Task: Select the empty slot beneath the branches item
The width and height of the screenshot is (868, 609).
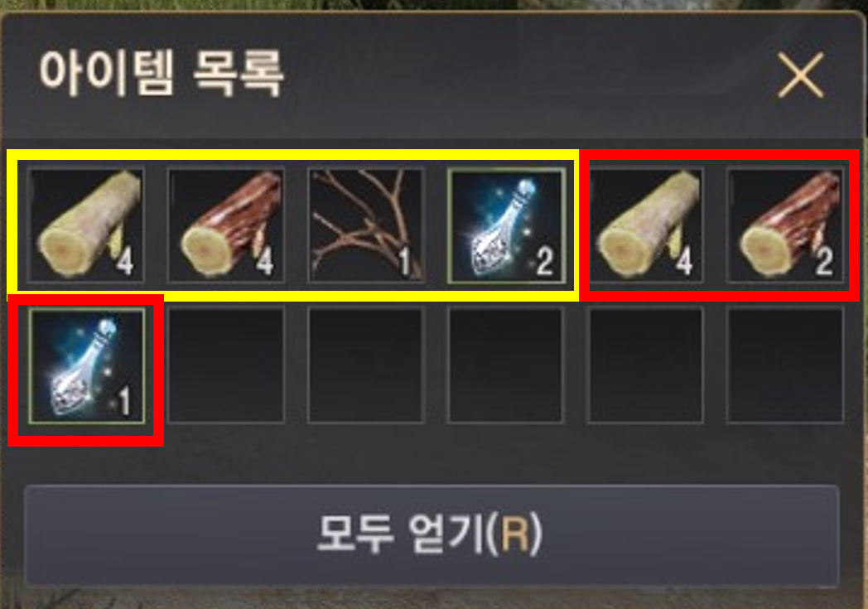Action: coord(366,365)
